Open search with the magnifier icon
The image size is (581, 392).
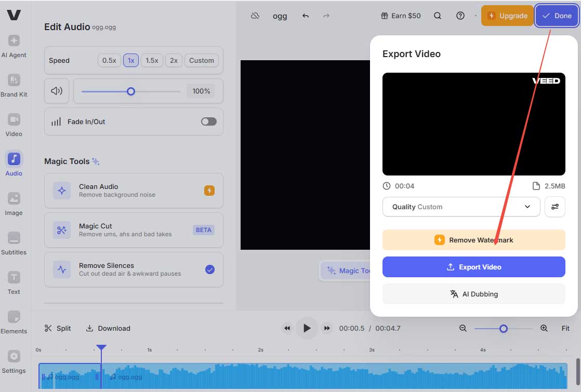[438, 16]
